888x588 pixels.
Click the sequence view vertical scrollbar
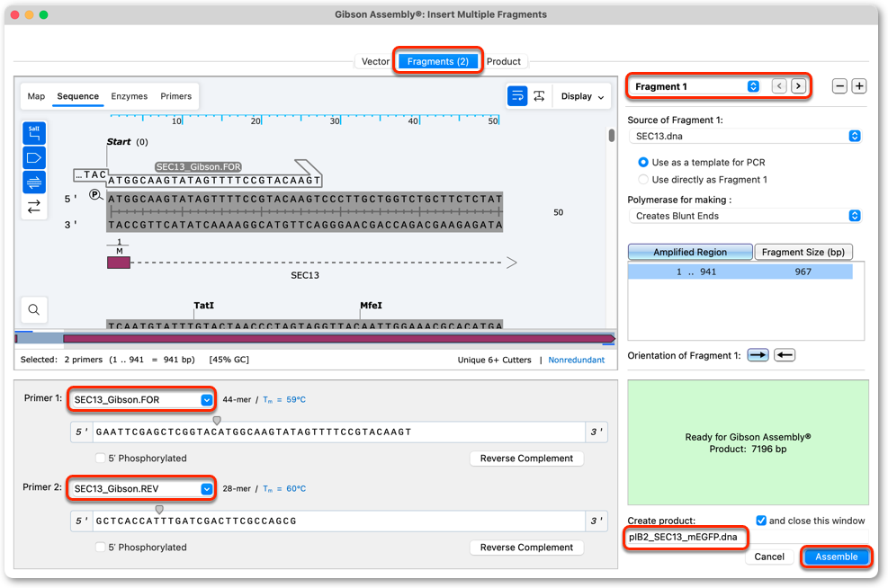612,135
